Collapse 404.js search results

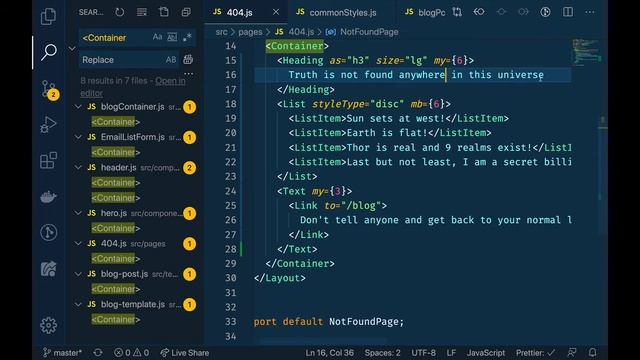coord(78,244)
